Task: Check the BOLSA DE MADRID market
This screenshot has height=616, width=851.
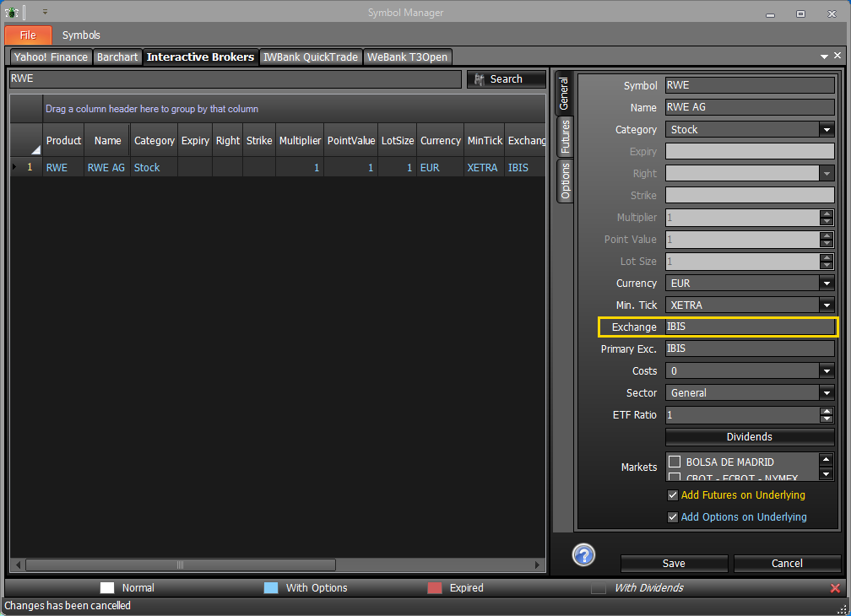Action: point(675,462)
